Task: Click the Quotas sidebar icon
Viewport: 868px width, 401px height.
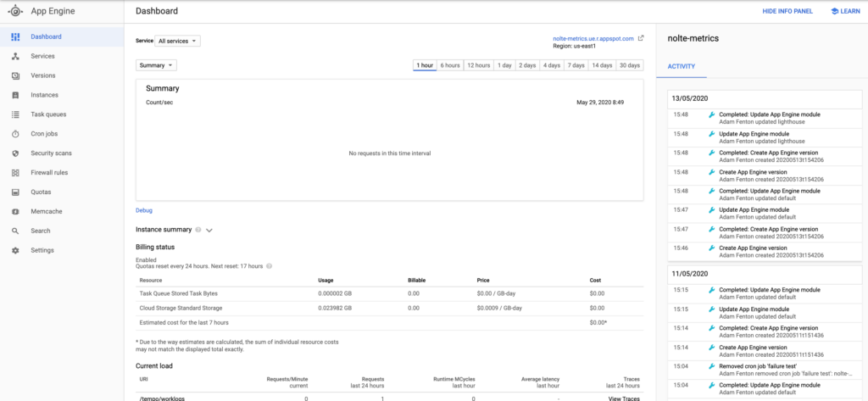Action: click(15, 192)
